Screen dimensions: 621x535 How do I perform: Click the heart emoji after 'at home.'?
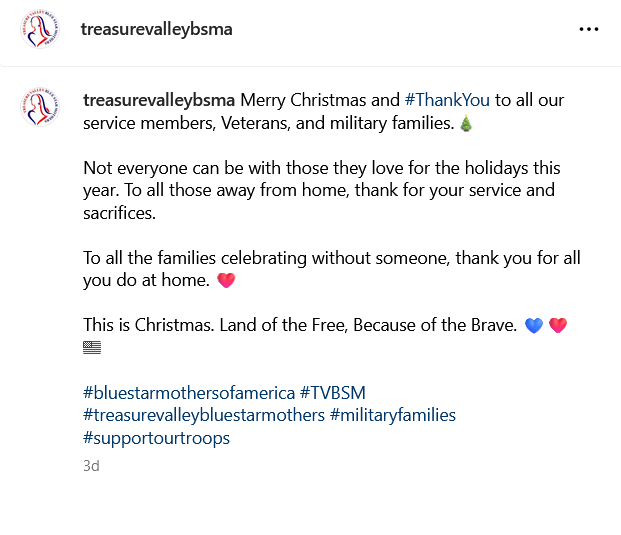(226, 281)
